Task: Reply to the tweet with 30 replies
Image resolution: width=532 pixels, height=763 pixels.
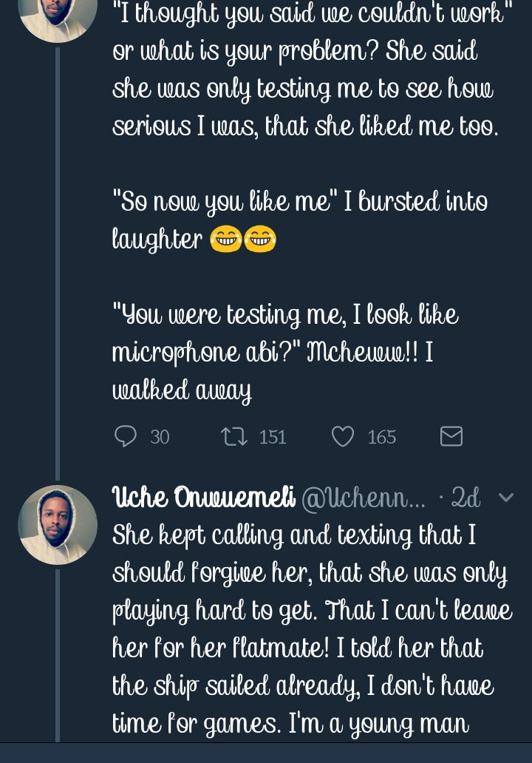Action: (x=126, y=437)
